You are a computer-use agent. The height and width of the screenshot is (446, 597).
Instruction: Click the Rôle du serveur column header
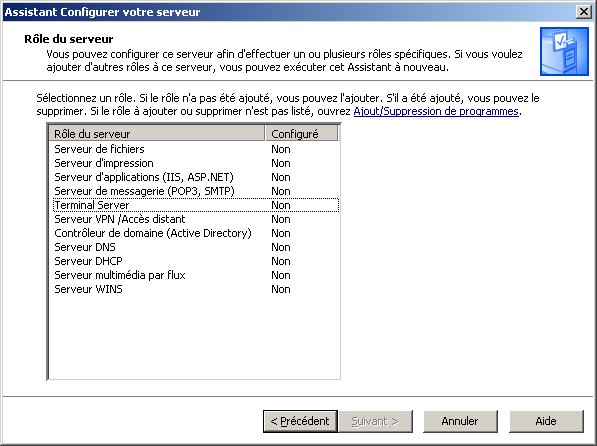tap(157, 134)
